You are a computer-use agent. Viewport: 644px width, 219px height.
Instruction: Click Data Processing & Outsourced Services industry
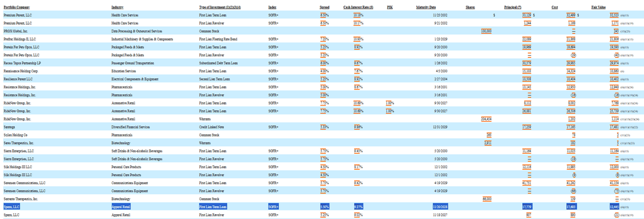coord(138,32)
